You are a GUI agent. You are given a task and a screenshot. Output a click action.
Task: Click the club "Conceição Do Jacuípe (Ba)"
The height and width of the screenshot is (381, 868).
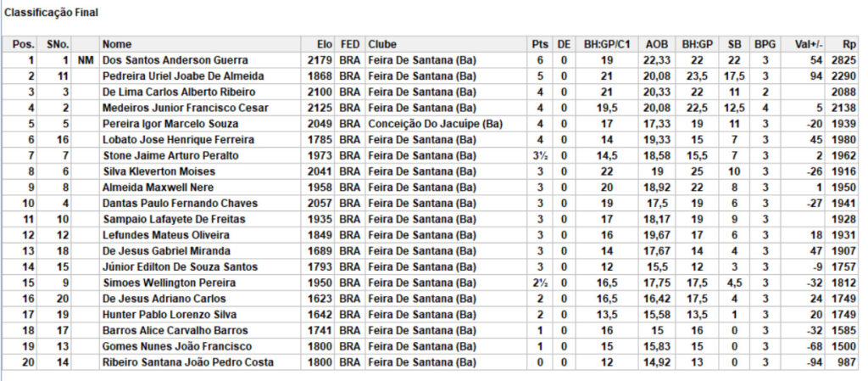coord(435,124)
